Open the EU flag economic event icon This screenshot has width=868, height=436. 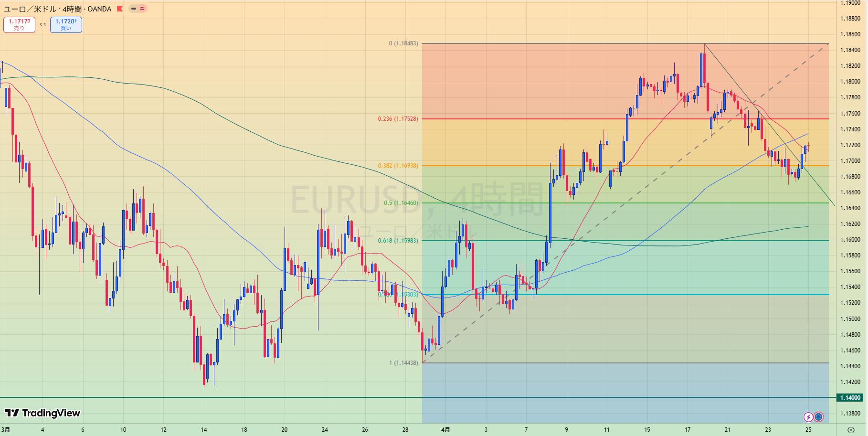pyautogui.click(x=818, y=417)
